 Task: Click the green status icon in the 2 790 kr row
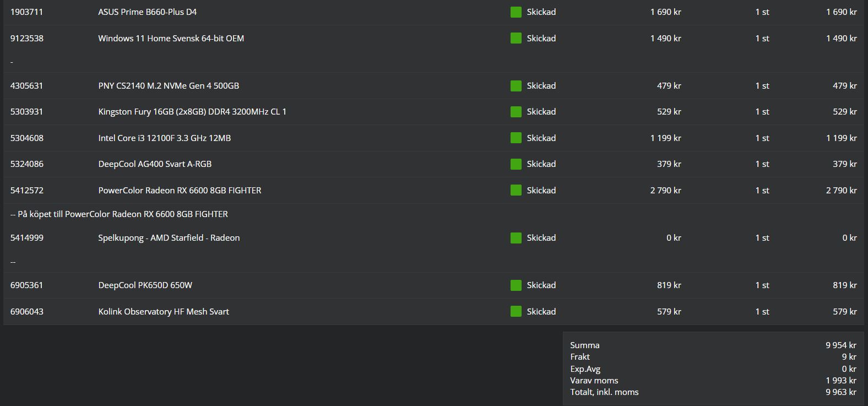pos(516,190)
